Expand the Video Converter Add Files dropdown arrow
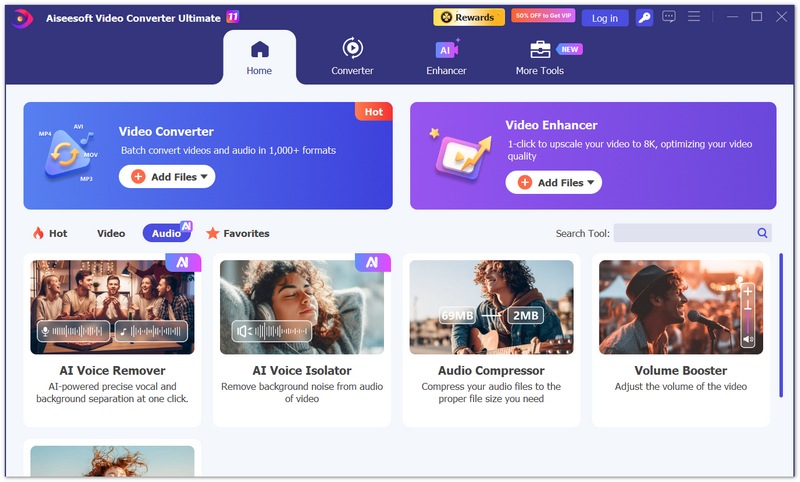Image resolution: width=800 pixels, height=482 pixels. click(x=204, y=176)
